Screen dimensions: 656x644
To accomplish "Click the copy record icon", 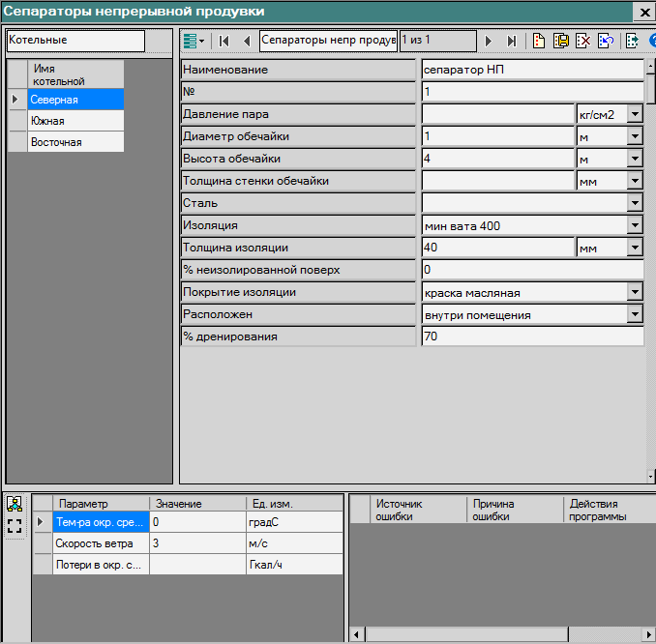I will click(x=560, y=41).
